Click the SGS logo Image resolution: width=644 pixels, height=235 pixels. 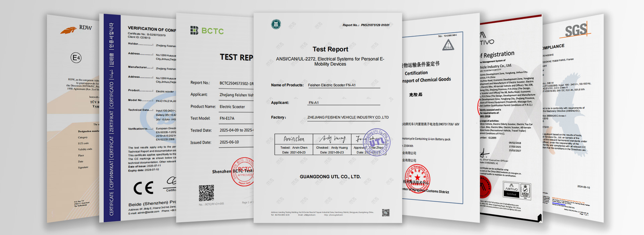[x=577, y=30]
